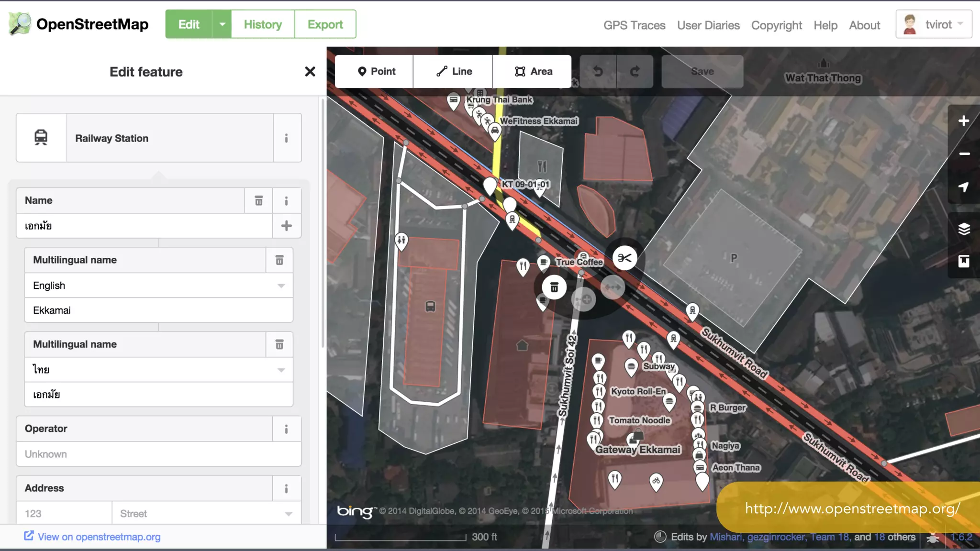Add a multilingual name with plus
Viewport: 980px width, 551px height.
(286, 226)
